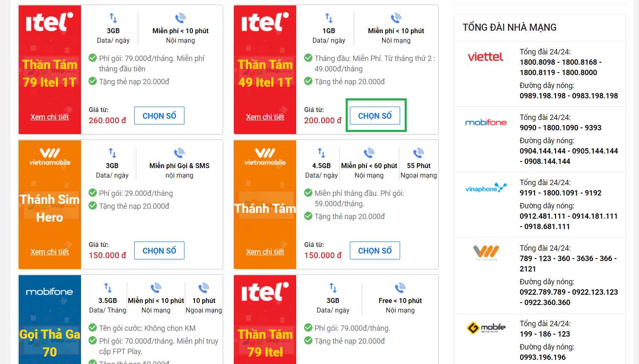This screenshot has height=364, width=639.
Task: Open Xem chi tiết for Thánh Tám
Action: click(x=265, y=252)
